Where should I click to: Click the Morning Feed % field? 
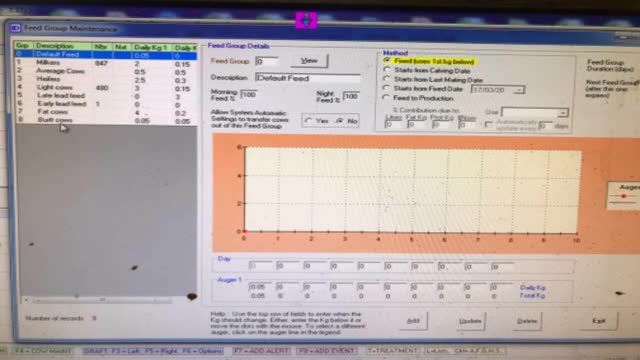pos(249,95)
